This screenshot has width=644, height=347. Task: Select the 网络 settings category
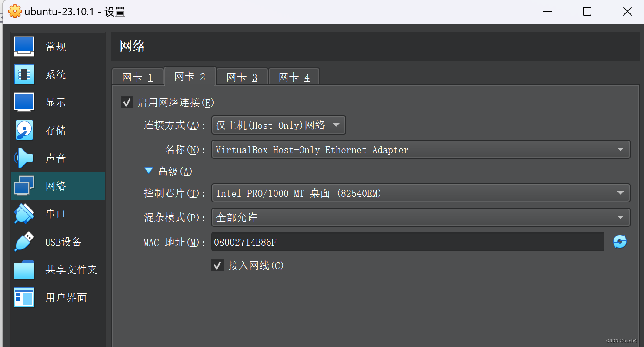tap(58, 186)
